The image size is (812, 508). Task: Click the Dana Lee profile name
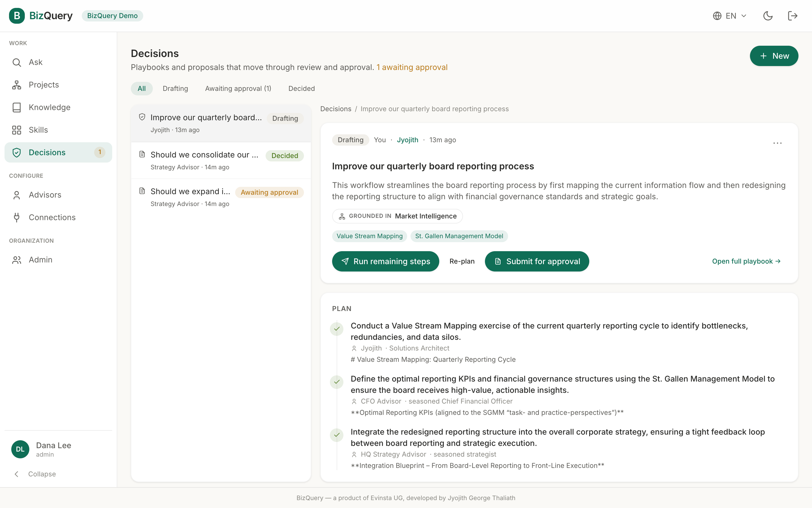pyautogui.click(x=54, y=445)
